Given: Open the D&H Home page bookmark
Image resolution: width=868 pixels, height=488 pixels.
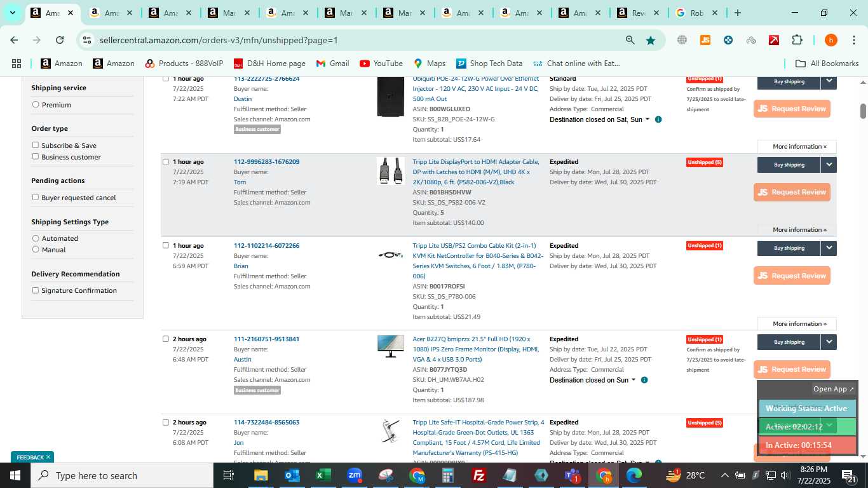Looking at the screenshot, I should pyautogui.click(x=269, y=64).
